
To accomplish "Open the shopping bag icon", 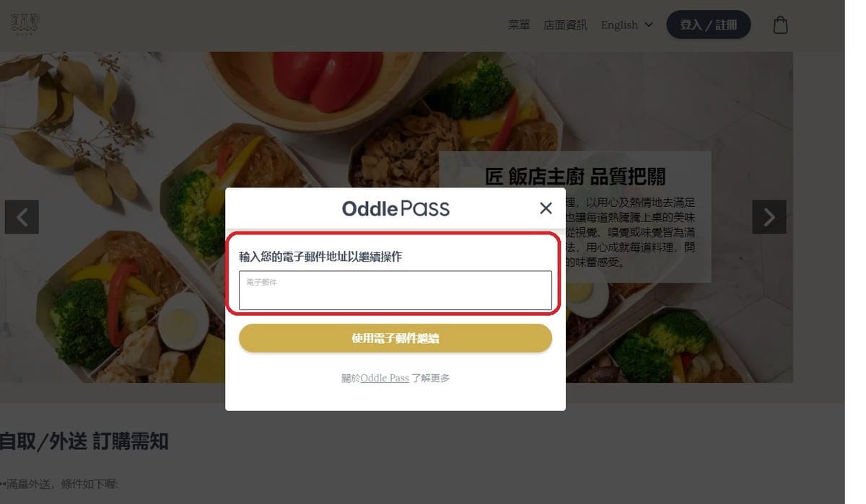I will click(780, 25).
